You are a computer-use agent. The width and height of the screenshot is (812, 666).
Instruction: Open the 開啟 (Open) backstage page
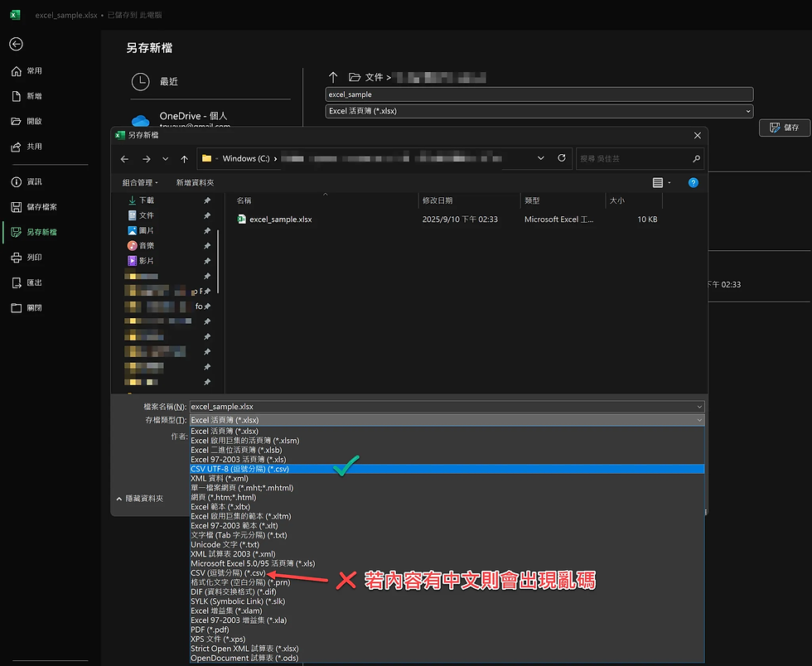point(27,121)
